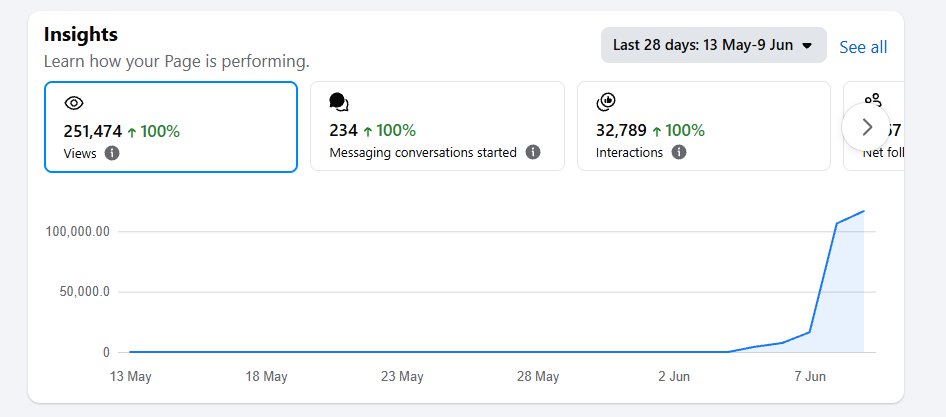Click the info icon beside Views
This screenshot has height=417, width=946.
point(112,153)
